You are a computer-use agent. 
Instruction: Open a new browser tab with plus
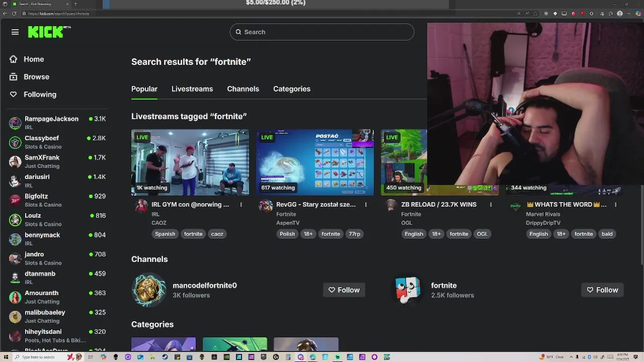[x=75, y=4]
